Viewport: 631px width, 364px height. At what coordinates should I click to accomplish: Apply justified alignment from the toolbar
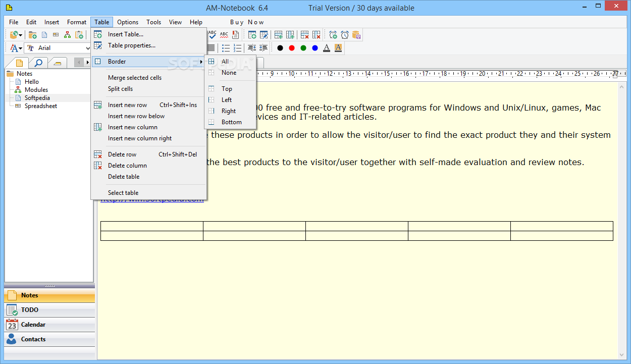(211, 48)
